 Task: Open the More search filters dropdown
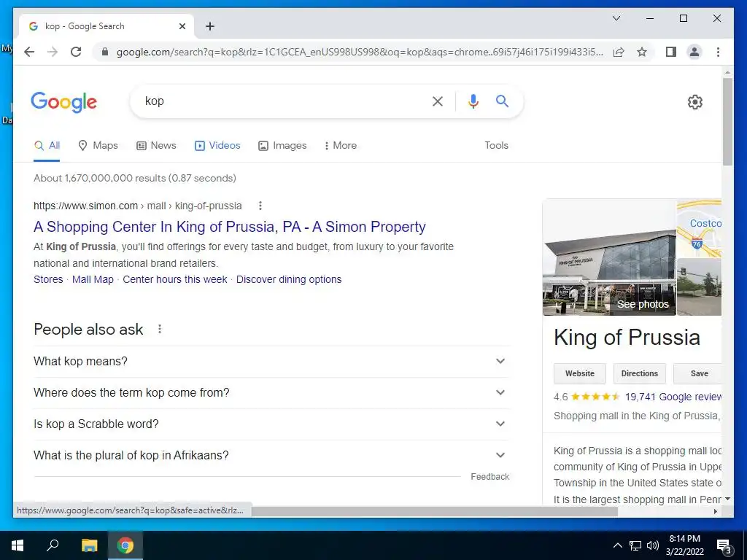point(340,146)
